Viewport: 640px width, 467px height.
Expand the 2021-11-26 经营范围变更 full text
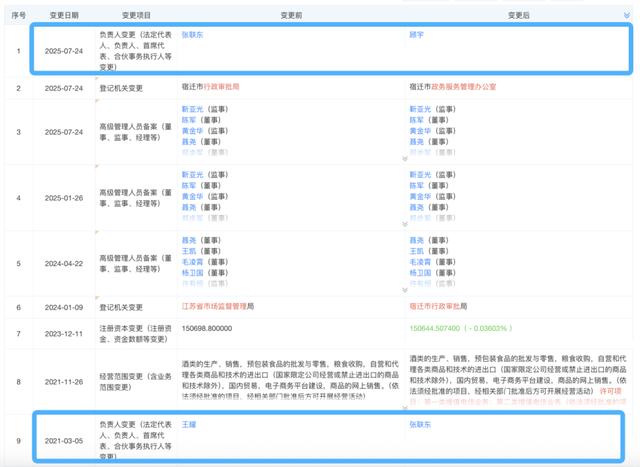[405, 407]
